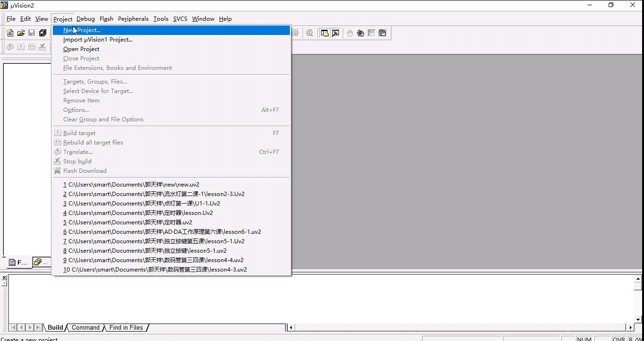This screenshot has width=644, height=341.
Task: Click the OVR status bar indicator
Action: point(619,339)
